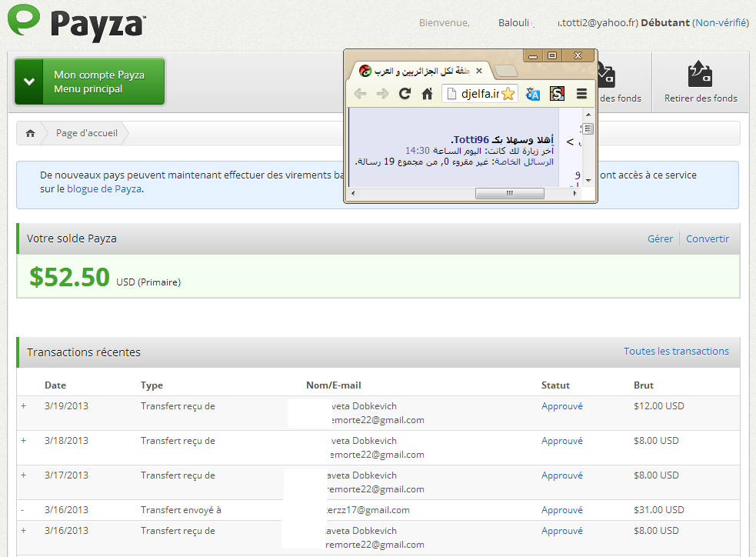Bookmark the djelfa page with the star

click(x=508, y=94)
